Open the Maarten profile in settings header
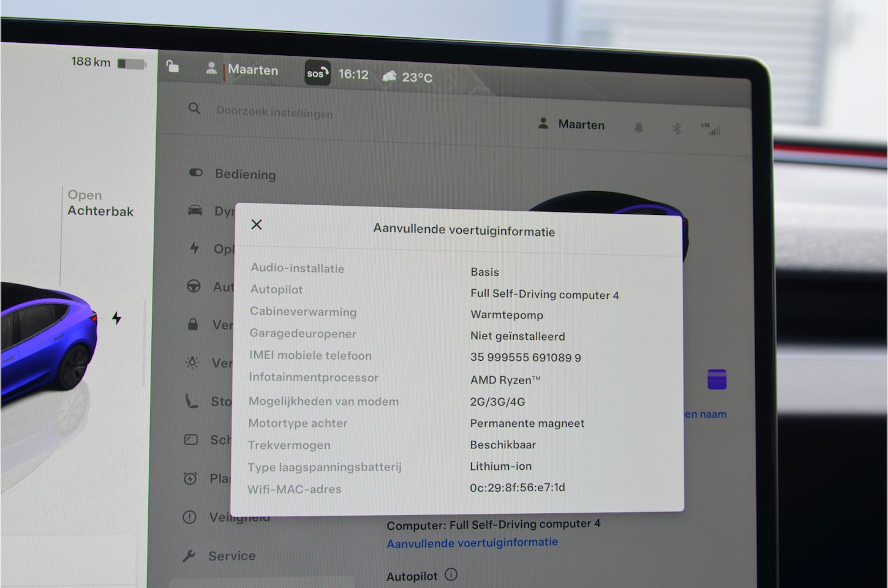Image resolution: width=888 pixels, height=588 pixels. [571, 124]
